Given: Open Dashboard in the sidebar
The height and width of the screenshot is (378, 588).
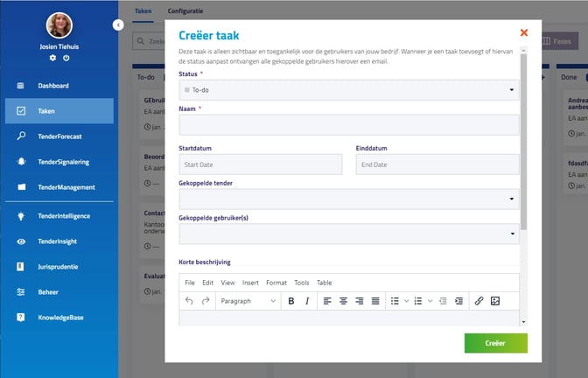Looking at the screenshot, I should click(59, 86).
